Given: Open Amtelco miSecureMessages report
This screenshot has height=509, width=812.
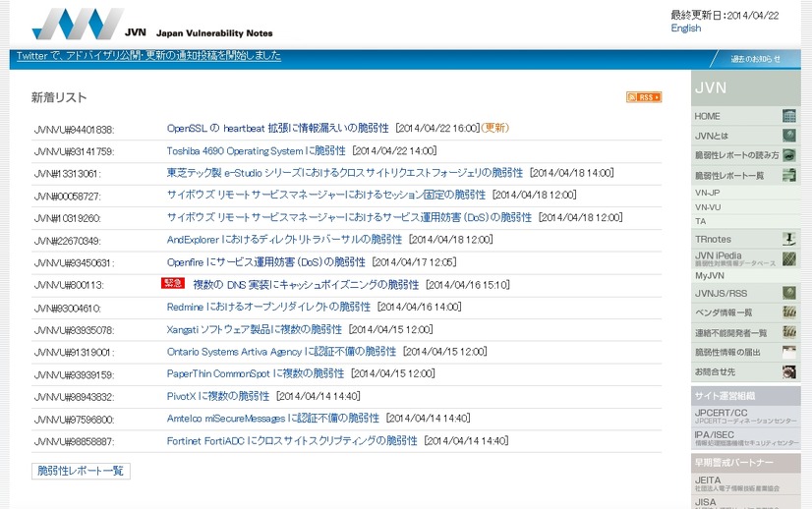Looking at the screenshot, I should pos(273,418).
